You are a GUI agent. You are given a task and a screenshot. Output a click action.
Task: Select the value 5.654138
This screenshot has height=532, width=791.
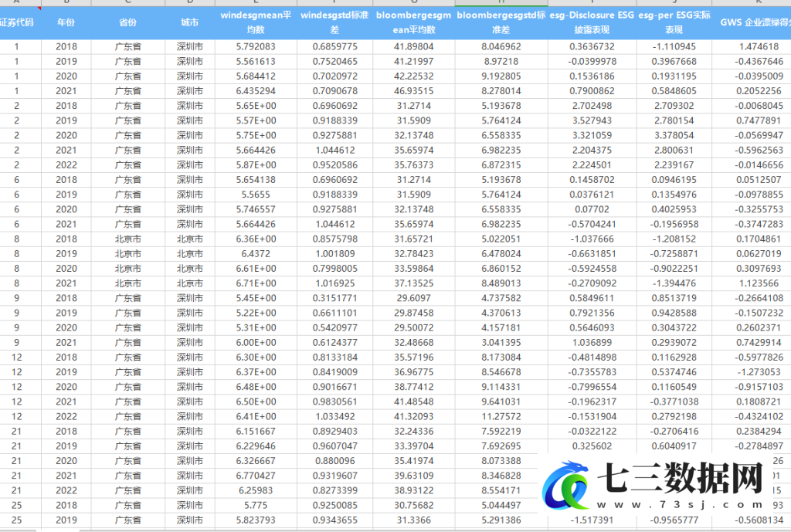(x=256, y=179)
